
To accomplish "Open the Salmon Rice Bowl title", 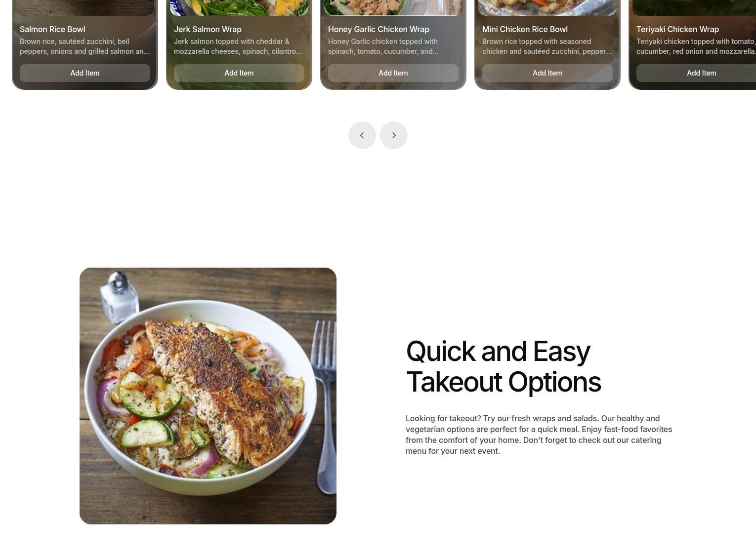I will (x=52, y=30).
